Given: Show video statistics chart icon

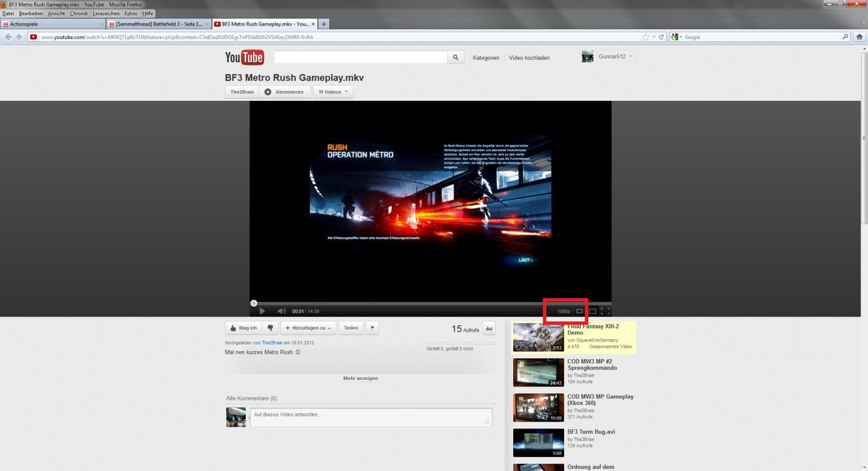Looking at the screenshot, I should [x=489, y=328].
